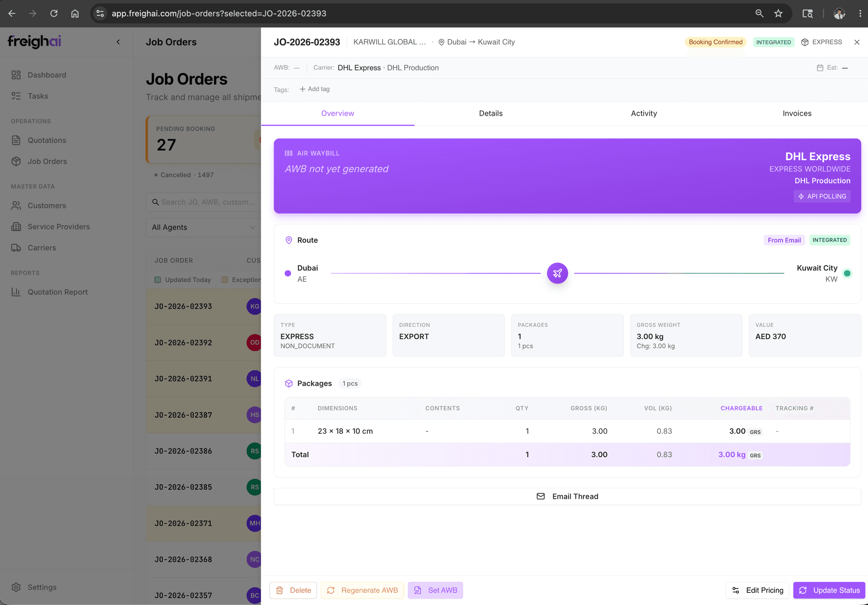The width and height of the screenshot is (868, 605).
Task: Reload the page with the refresh icon
Action: click(54, 14)
